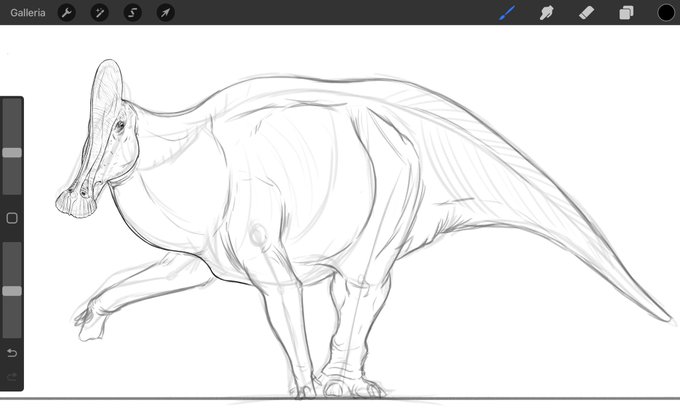This screenshot has width=680, height=410.
Task: Redo the last undone stroke
Action: click(12, 377)
